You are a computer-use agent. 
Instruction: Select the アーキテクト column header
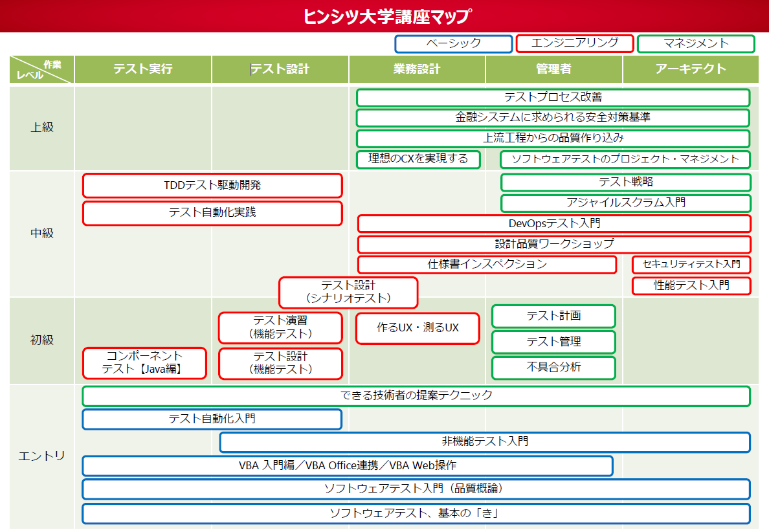(691, 69)
